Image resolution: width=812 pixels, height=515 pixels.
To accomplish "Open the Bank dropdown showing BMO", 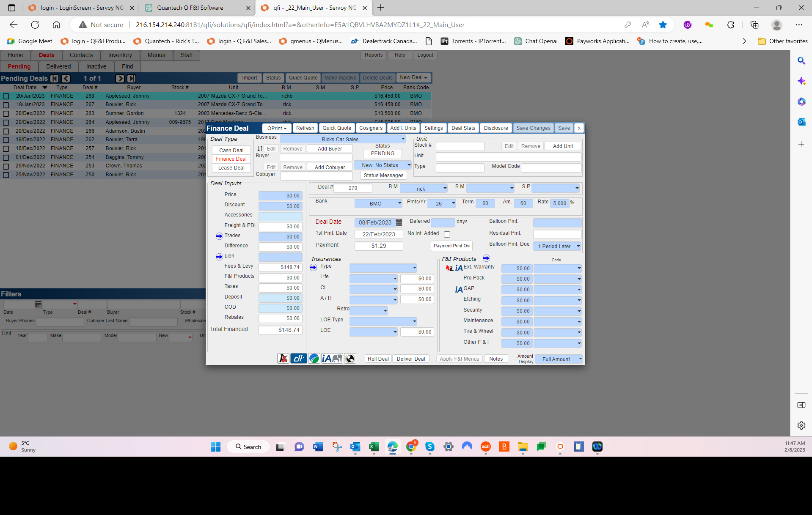I will [x=378, y=203].
